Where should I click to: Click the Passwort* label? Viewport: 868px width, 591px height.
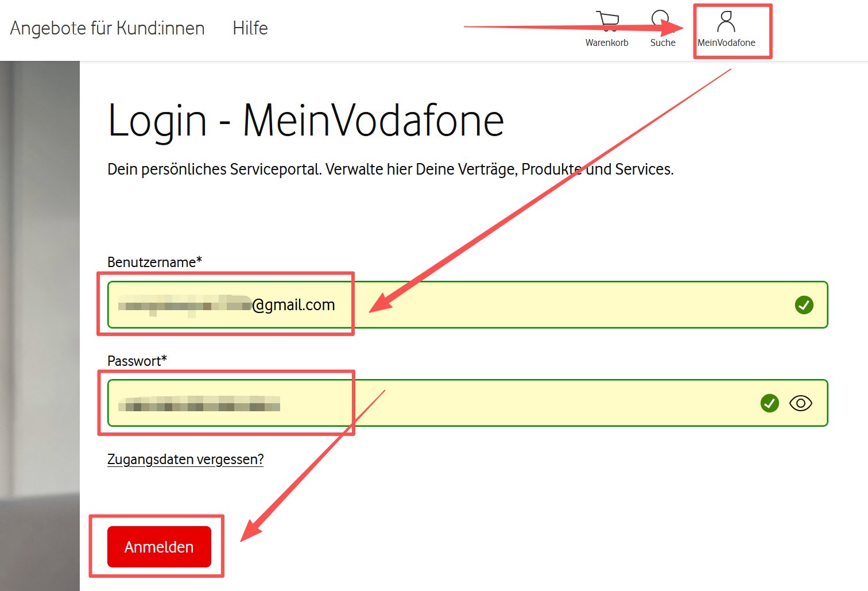(137, 361)
